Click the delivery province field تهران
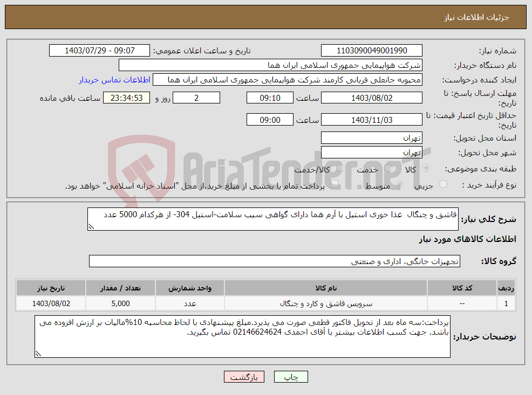The image size is (532, 395). click(x=372, y=138)
